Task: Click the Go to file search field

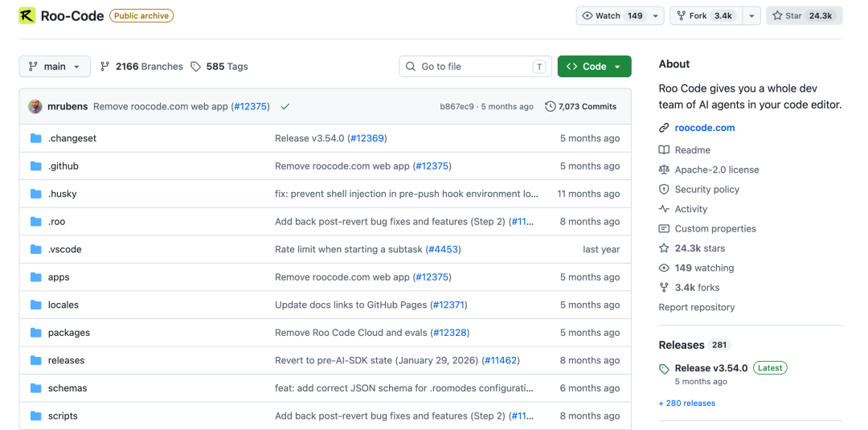Action: [x=476, y=67]
